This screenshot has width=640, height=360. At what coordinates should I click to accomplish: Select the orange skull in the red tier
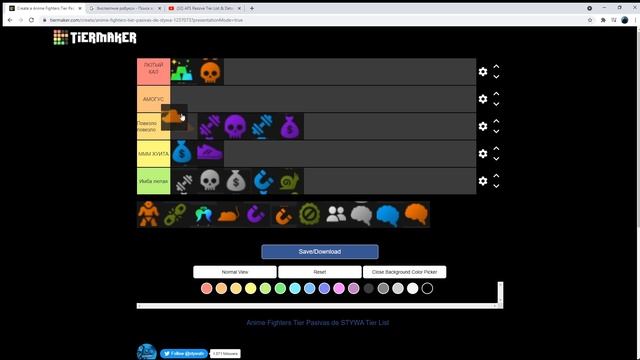coord(210,72)
